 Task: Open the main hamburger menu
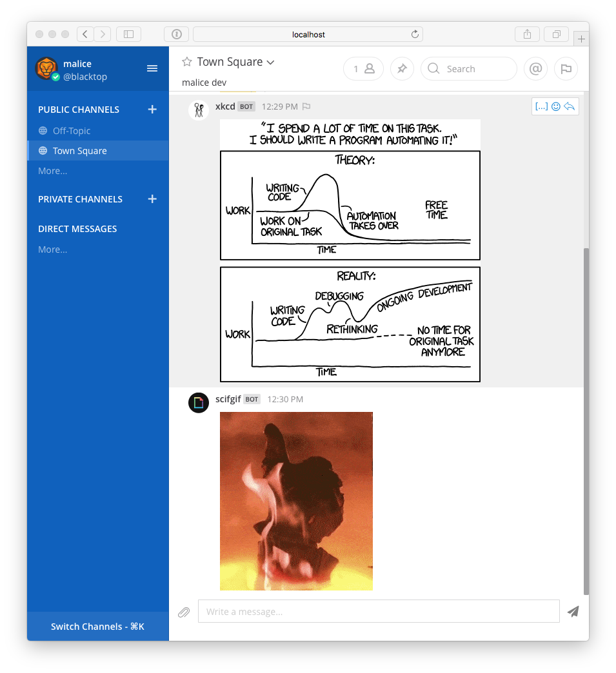152,69
